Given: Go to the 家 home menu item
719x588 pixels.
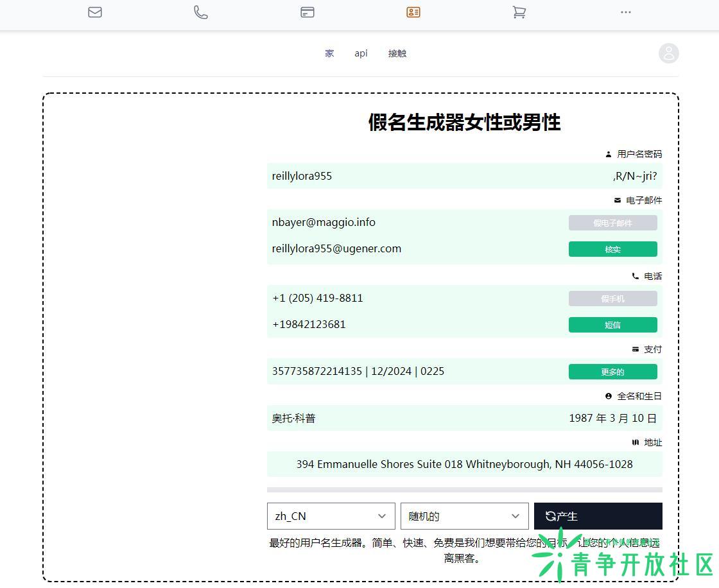Looking at the screenshot, I should pos(329,53).
